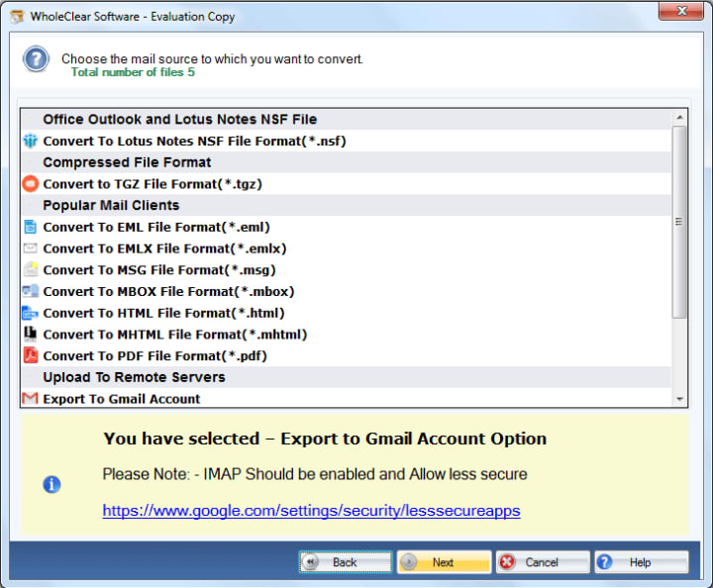Screen dimensions: 713x588
Task: Click the Gmail M icon
Action: 30,399
